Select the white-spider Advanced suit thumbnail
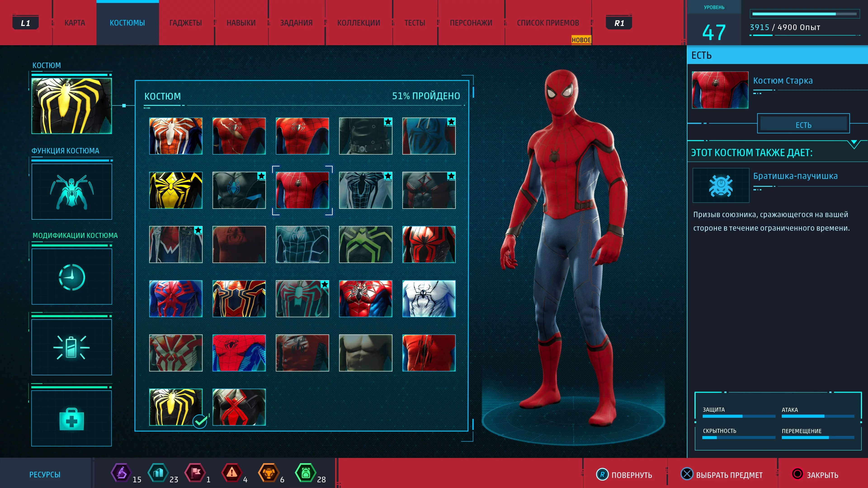 [x=176, y=136]
